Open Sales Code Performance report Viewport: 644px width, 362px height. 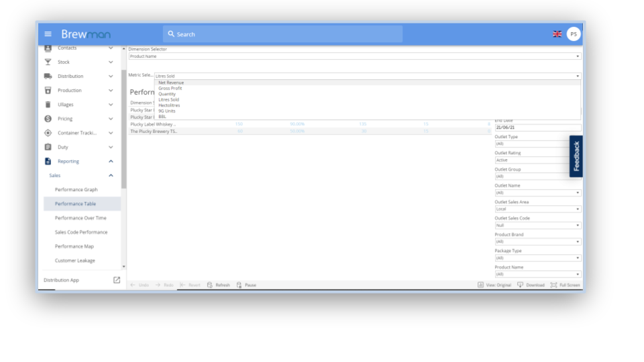point(81,233)
